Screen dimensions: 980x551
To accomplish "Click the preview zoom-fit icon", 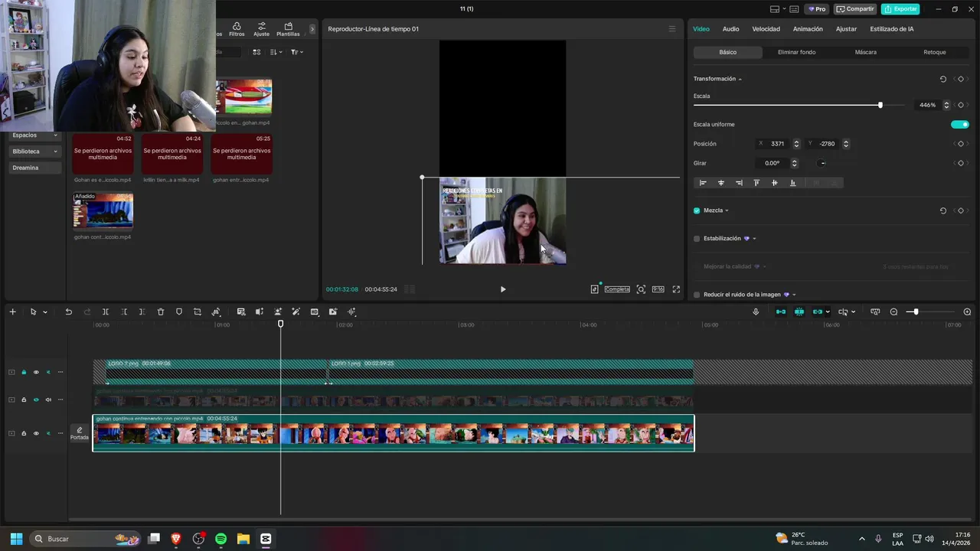I will pos(641,289).
